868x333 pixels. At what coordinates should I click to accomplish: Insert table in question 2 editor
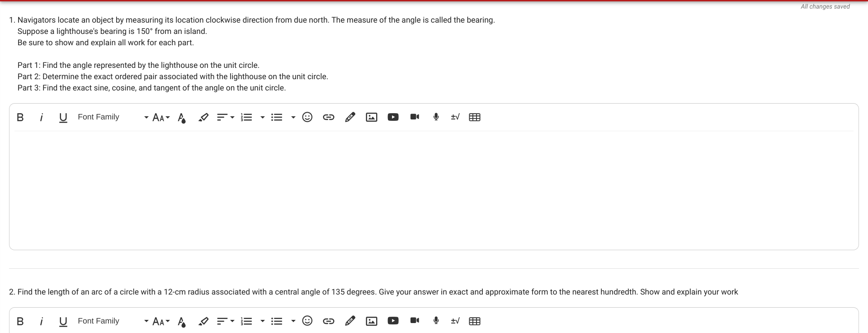[475, 321]
